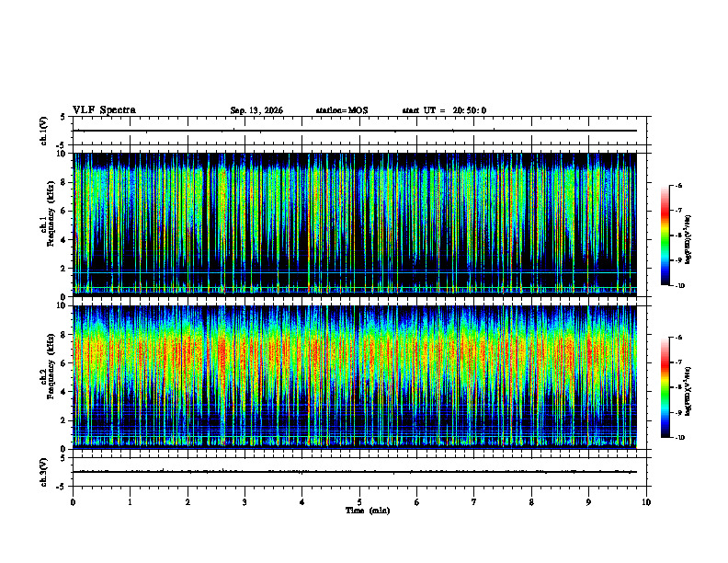Click the 0 tick on time axis
This screenshot has width=728, height=563.
point(73,502)
